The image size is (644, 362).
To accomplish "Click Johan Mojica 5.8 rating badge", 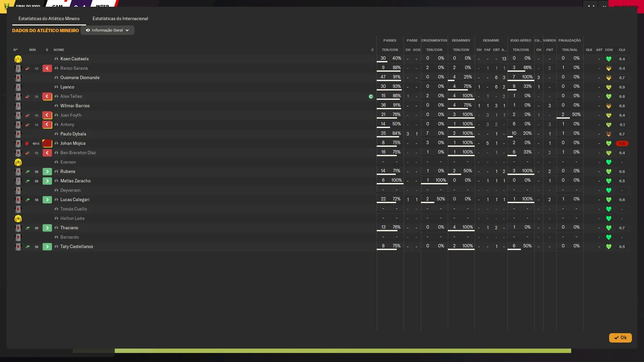I will pyautogui.click(x=622, y=143).
